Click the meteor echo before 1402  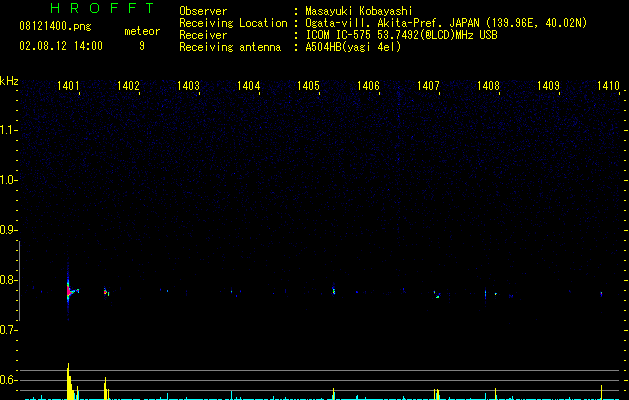coord(106,292)
